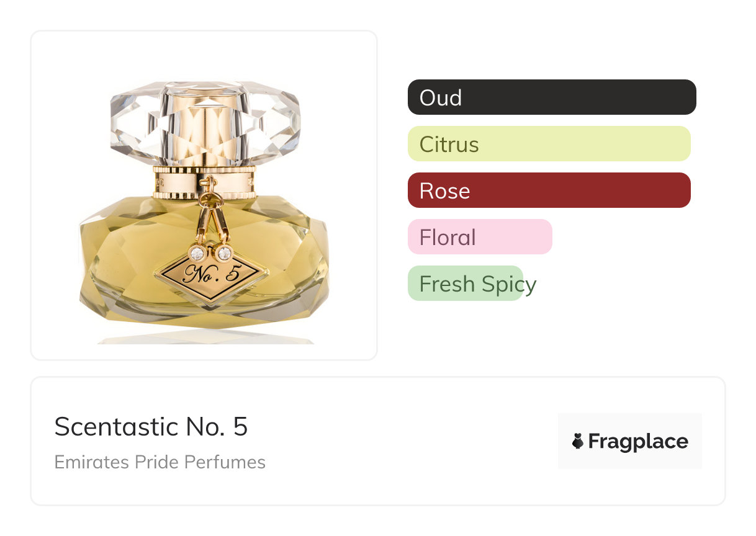This screenshot has width=756, height=536.
Task: Choose the Rose accord bar
Action: [x=549, y=190]
